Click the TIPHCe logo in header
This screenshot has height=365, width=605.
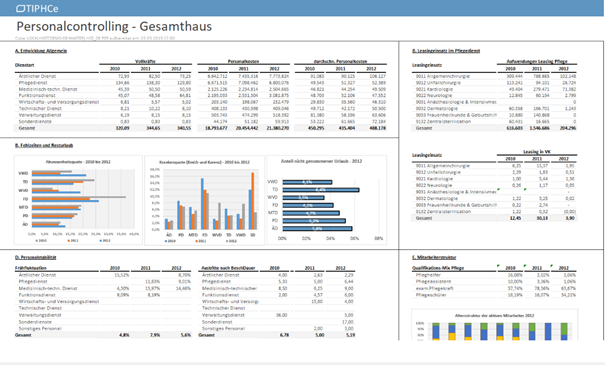[x=37, y=8]
